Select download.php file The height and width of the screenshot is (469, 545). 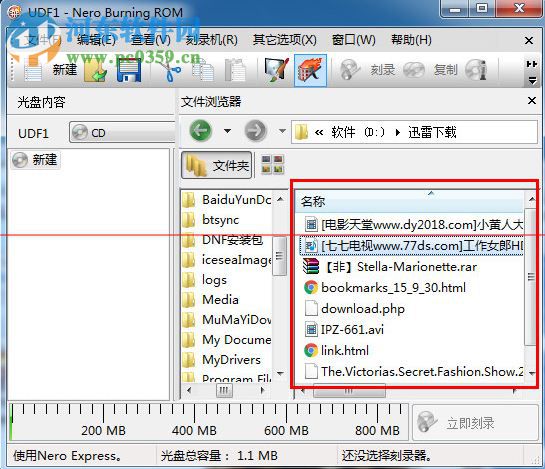click(x=354, y=309)
